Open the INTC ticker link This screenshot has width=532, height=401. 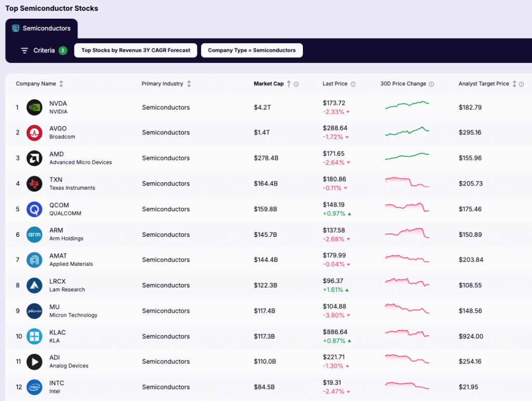57,383
